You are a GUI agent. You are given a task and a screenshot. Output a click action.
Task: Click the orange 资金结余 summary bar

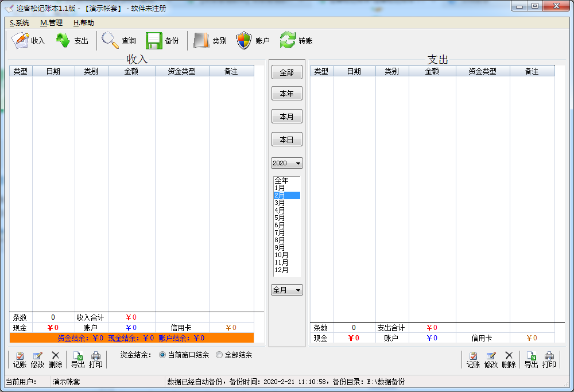tap(131, 338)
